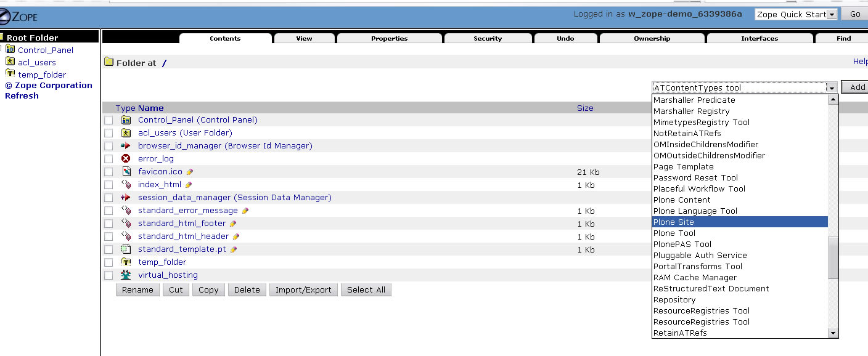Tick the error_log checkbox
This screenshot has height=356, width=868.
tap(108, 159)
